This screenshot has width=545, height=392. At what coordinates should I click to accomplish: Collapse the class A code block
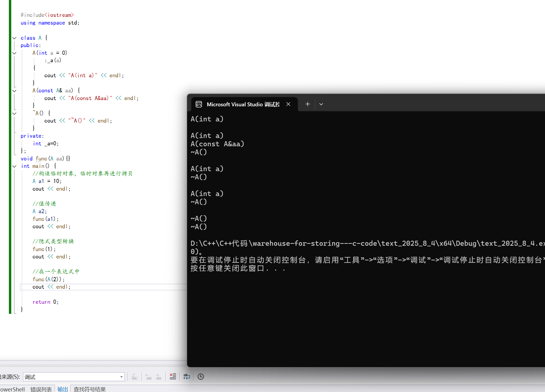14,38
